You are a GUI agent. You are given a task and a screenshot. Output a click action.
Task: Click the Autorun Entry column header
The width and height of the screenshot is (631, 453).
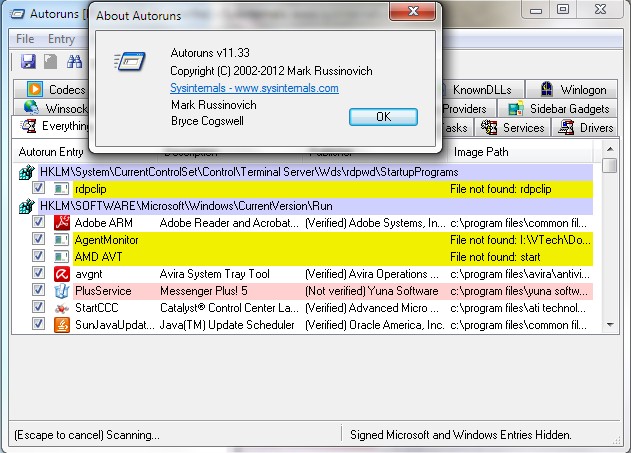51,152
